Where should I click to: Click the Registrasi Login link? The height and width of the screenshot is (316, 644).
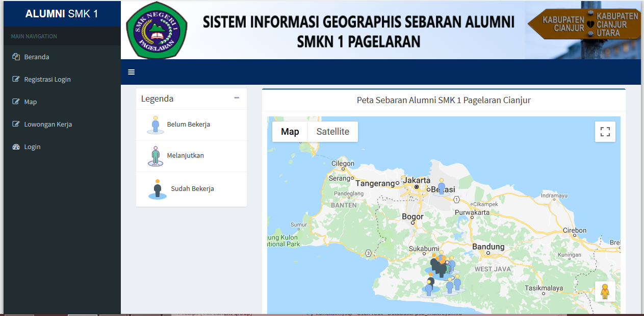click(x=48, y=79)
